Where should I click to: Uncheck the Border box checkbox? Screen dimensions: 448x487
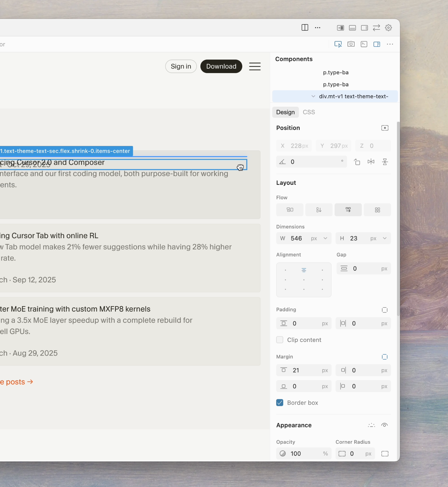[280, 403]
